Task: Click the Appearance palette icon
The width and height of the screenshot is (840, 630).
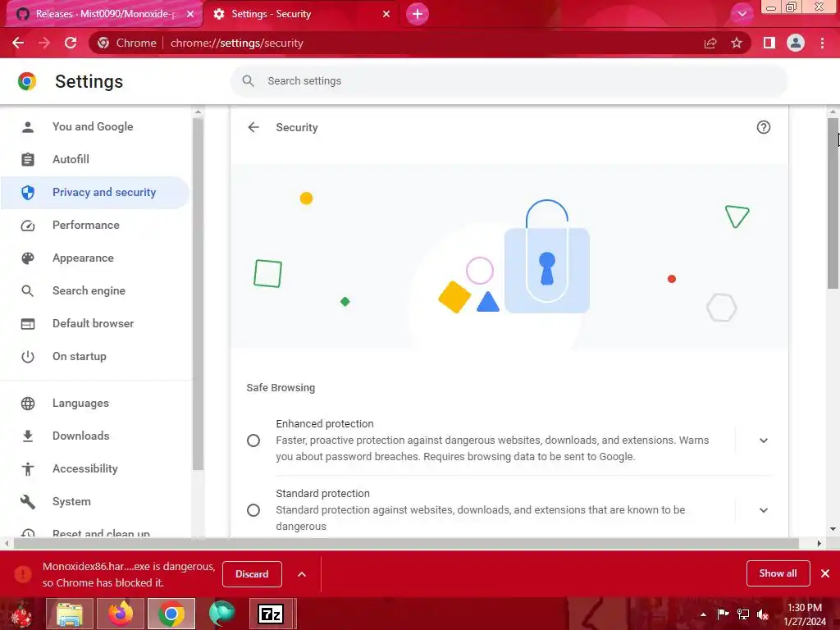Action: [28, 258]
